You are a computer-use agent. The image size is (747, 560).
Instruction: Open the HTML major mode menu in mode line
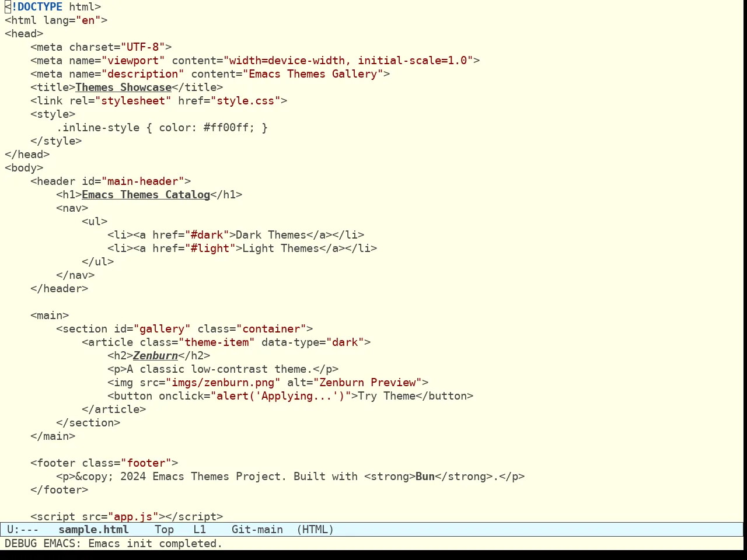point(315,530)
